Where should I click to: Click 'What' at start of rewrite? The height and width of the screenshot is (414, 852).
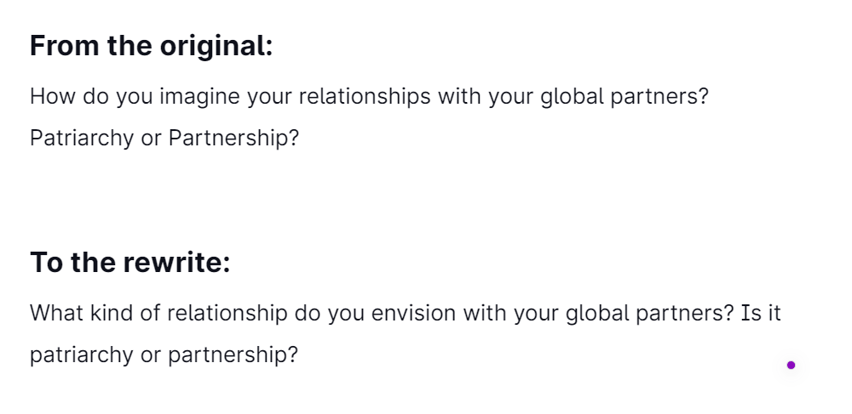57,313
